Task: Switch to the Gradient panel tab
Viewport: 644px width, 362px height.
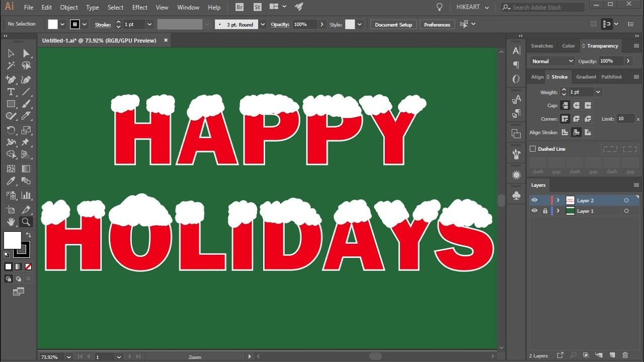Action: [x=586, y=77]
